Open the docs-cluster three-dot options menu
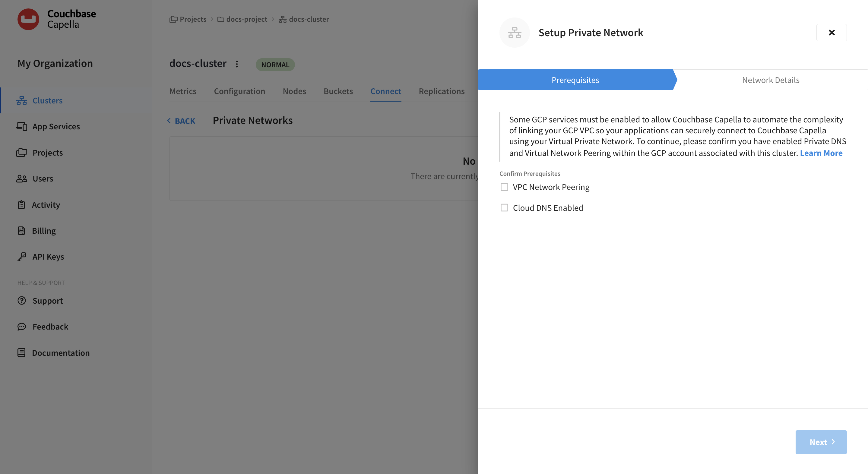 coord(237,64)
